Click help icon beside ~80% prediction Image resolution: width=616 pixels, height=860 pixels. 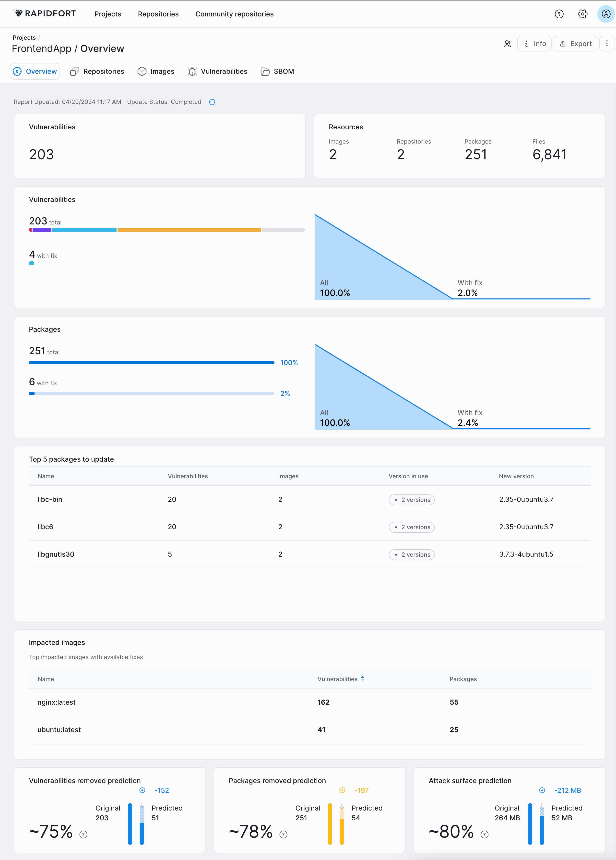(484, 834)
